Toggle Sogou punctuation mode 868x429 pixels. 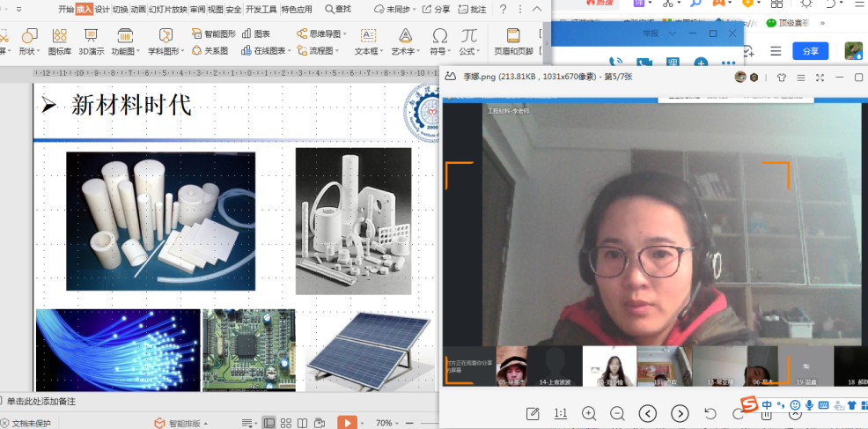point(781,405)
